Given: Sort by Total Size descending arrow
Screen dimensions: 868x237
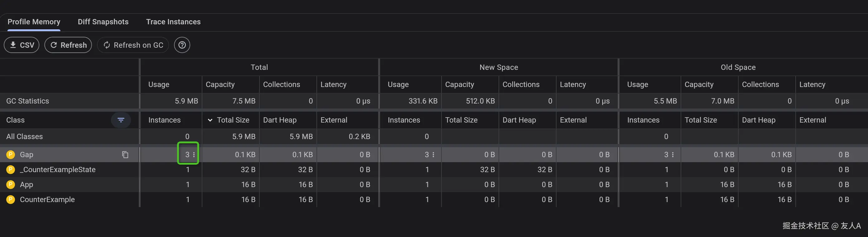Looking at the screenshot, I should click(210, 120).
